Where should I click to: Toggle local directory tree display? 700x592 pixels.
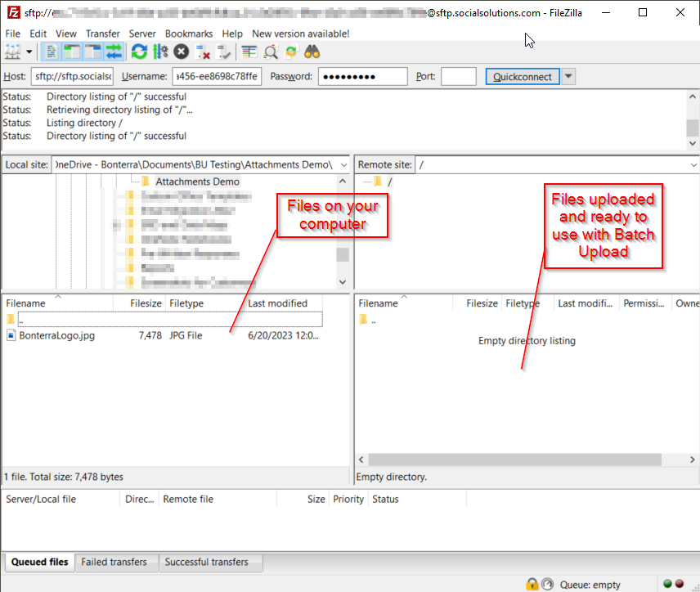pos(71,52)
